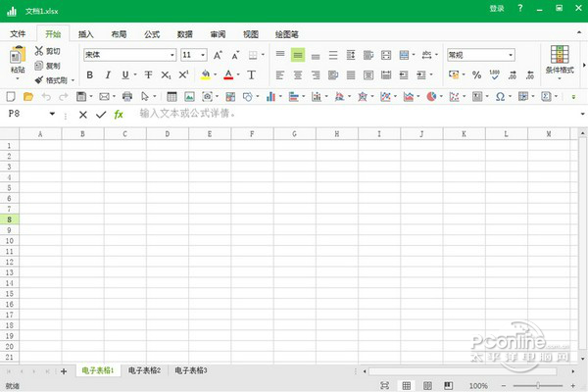Click the zoom in plus button
588x392 pixels.
tap(573, 385)
